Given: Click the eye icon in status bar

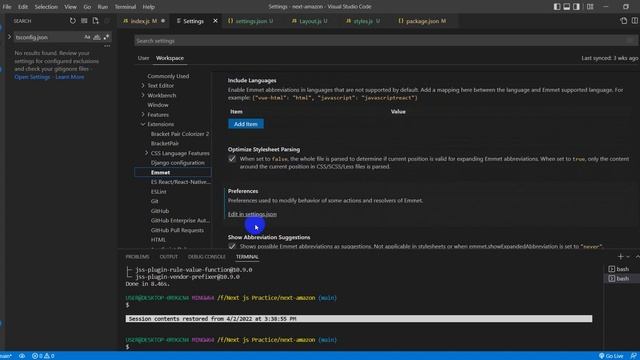Looking at the screenshot, I should (x=22, y=356).
